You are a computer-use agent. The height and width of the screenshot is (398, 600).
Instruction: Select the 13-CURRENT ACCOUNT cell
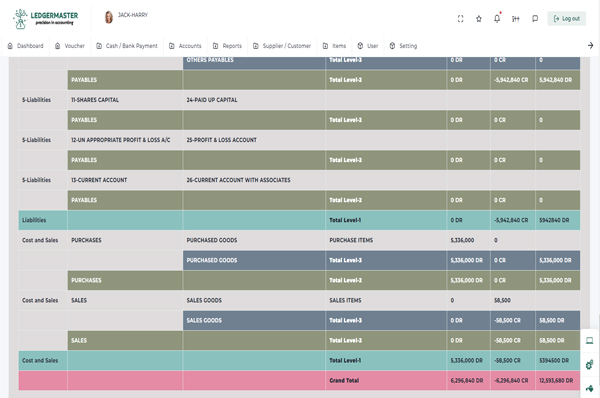tap(125, 180)
